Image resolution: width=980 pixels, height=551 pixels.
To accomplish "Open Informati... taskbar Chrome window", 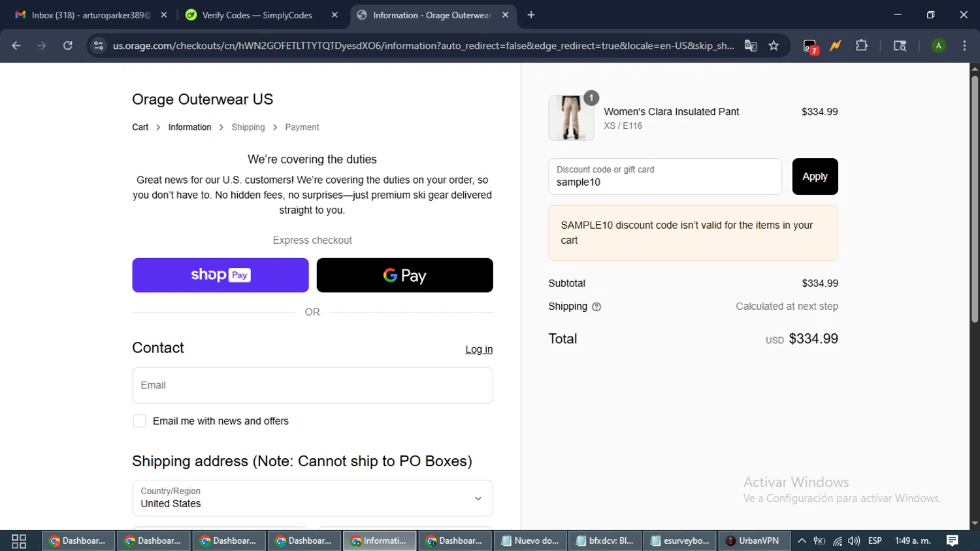I will point(380,541).
